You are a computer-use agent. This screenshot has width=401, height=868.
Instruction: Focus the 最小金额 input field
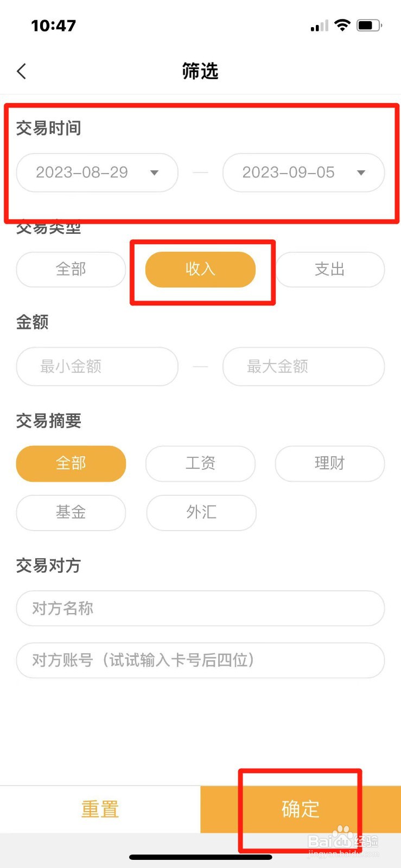tap(97, 367)
